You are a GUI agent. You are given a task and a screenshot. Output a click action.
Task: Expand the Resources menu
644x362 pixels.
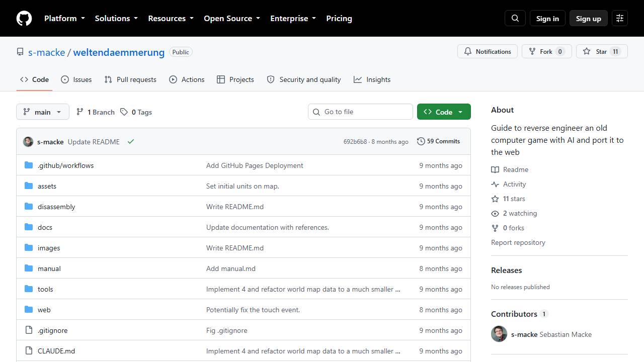tap(171, 18)
